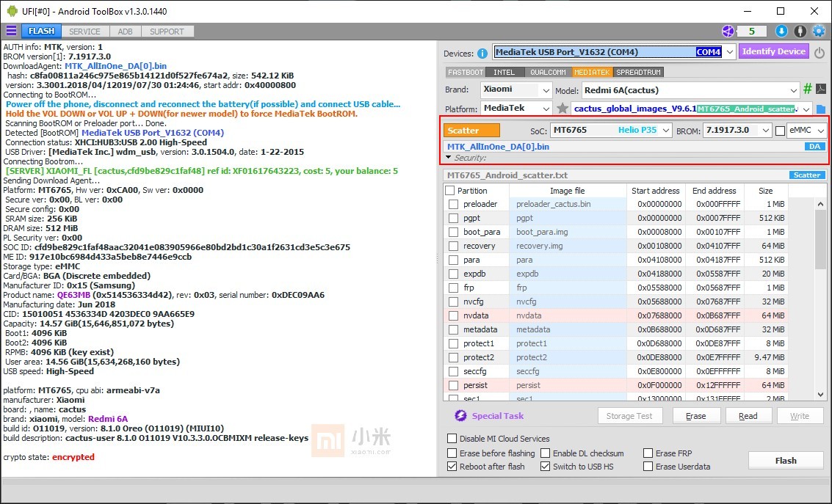Viewport: 832px width, 504px height.
Task: Click the blue DA badge
Action: pos(815,147)
